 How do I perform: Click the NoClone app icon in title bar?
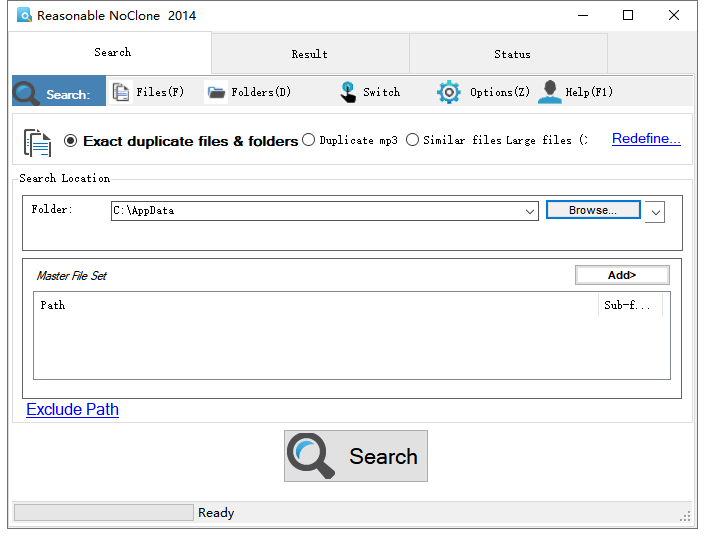23,15
